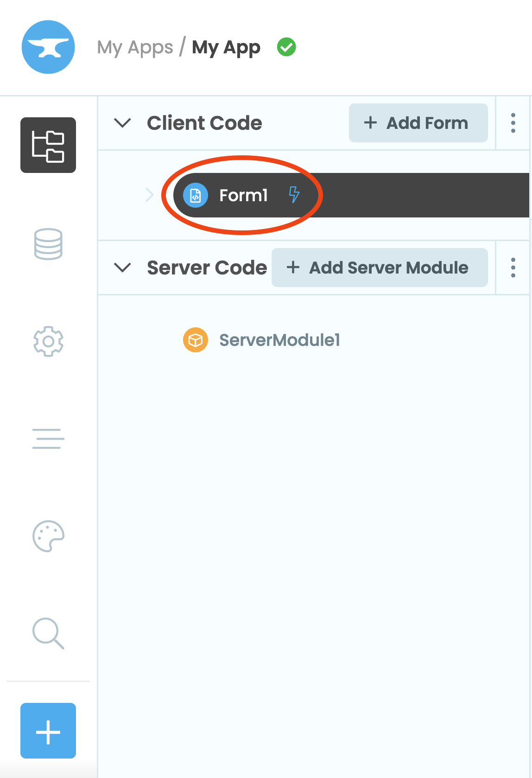Collapse the Client Code section
Image resolution: width=532 pixels, height=778 pixels.
coord(123,123)
